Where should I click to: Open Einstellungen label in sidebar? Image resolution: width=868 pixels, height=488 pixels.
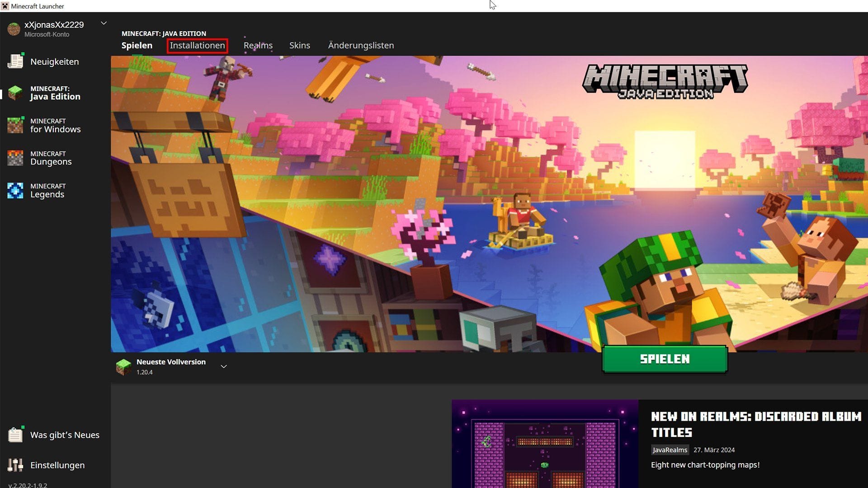57,465
